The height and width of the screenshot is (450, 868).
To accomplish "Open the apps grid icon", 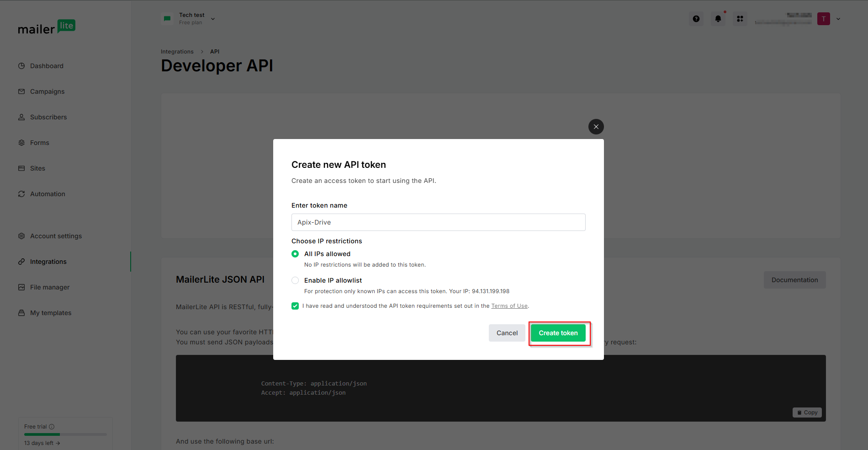I will point(740,19).
